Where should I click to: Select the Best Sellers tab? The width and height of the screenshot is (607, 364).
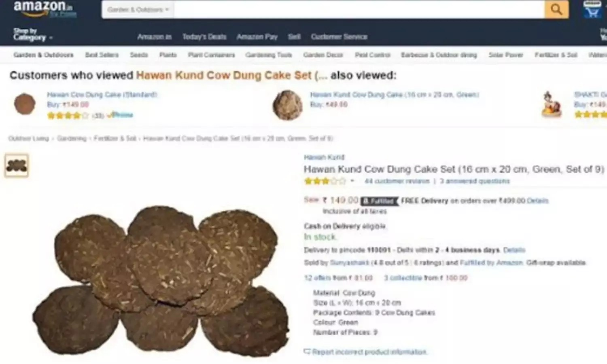[x=102, y=55]
